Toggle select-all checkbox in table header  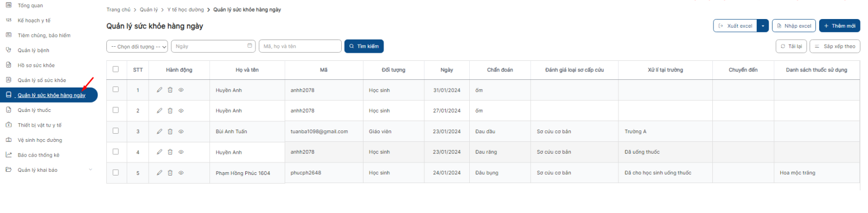click(x=116, y=69)
